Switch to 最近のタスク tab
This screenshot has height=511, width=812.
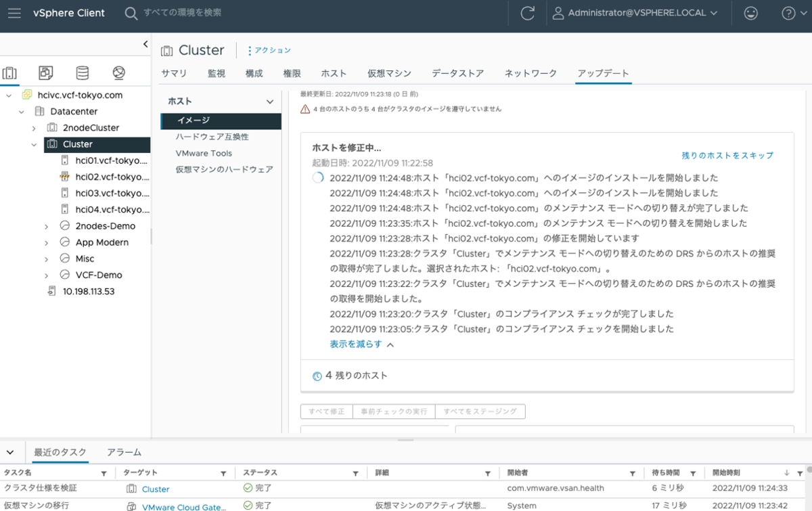click(x=60, y=452)
